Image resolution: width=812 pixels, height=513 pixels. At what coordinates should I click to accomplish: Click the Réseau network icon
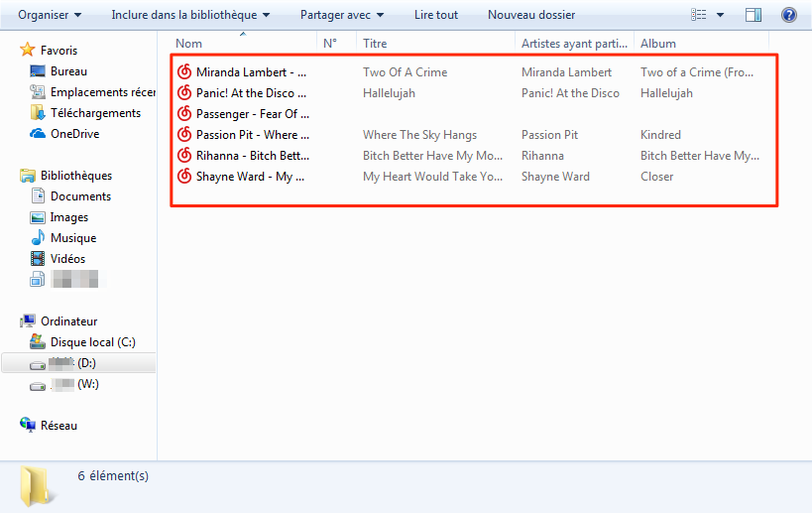click(x=28, y=425)
